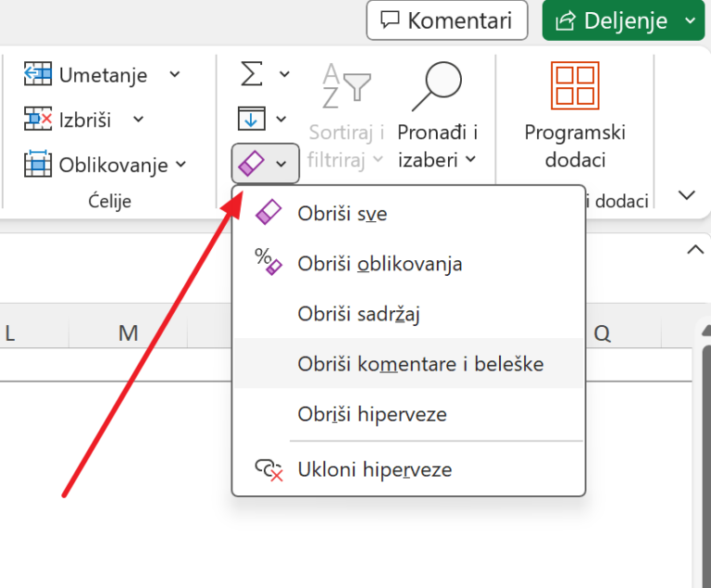Screen dimensions: 711x588
Task: Click the Izbriši label text
Action: pyautogui.click(x=85, y=119)
